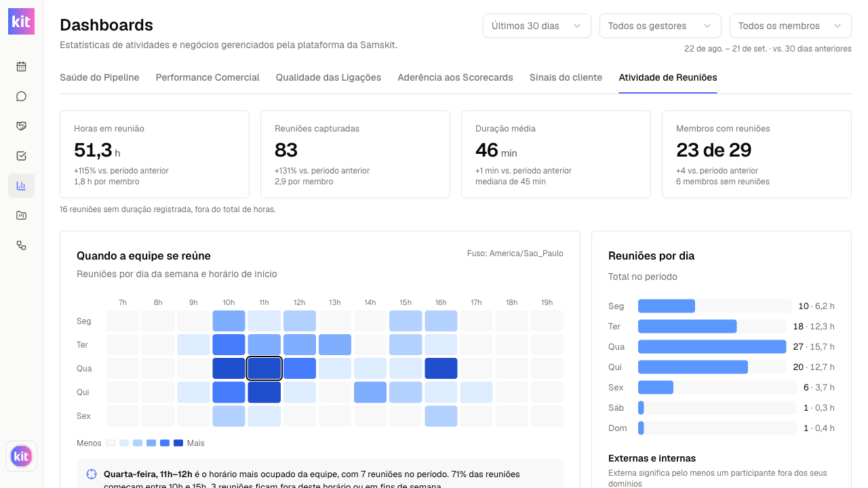The height and width of the screenshot is (488, 868).
Task: Select the highlighted Qua 11h heatmap cell
Action: click(264, 369)
